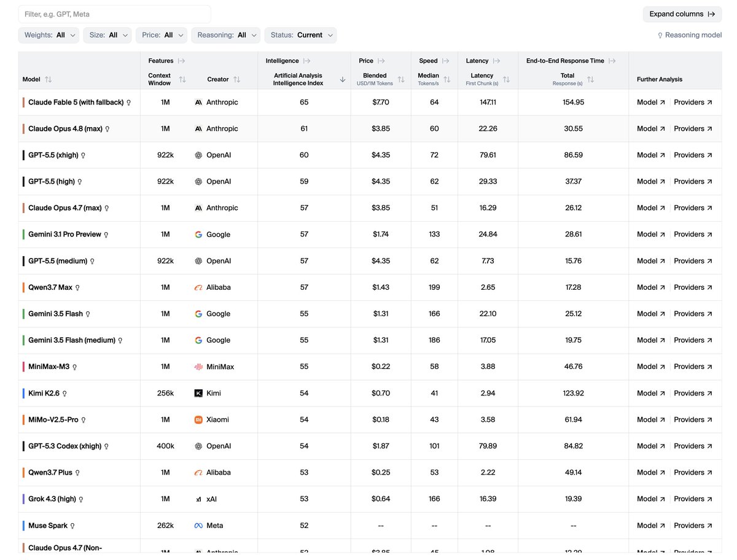The height and width of the screenshot is (560, 737).
Task: Open Providers link for Claude Opus 4.8 (max)
Action: (x=693, y=129)
